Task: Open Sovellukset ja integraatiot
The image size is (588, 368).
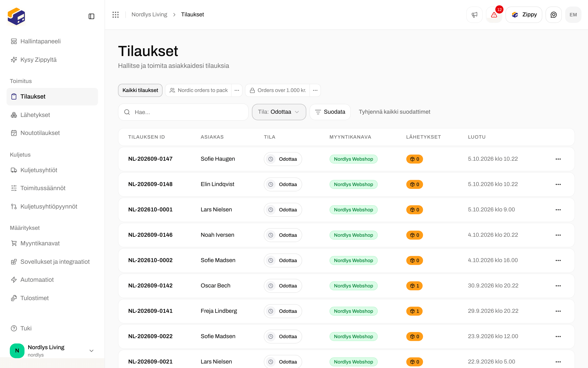Action: (52, 262)
